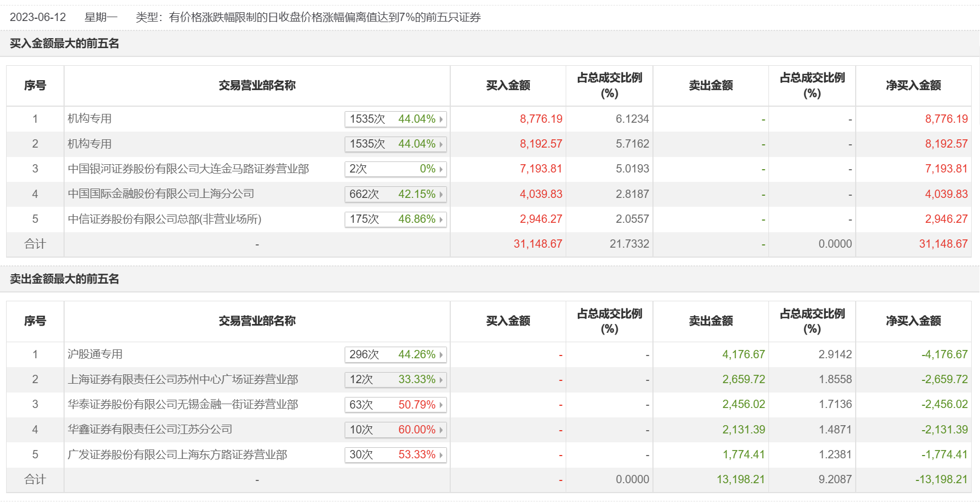This screenshot has height=502, width=980.
Task: Open 华鑫证券有限责任公司江苏分公司 link
Action: (x=150, y=429)
